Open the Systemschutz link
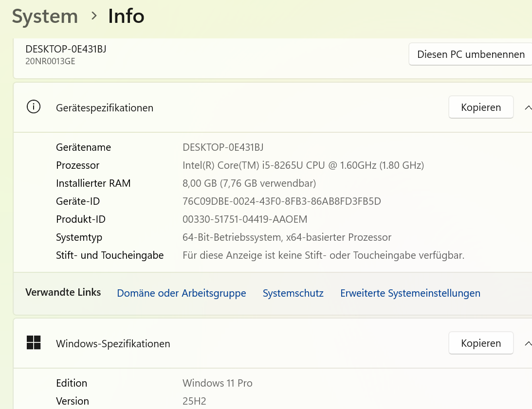Screen dimensions: 532x409 (293, 293)
